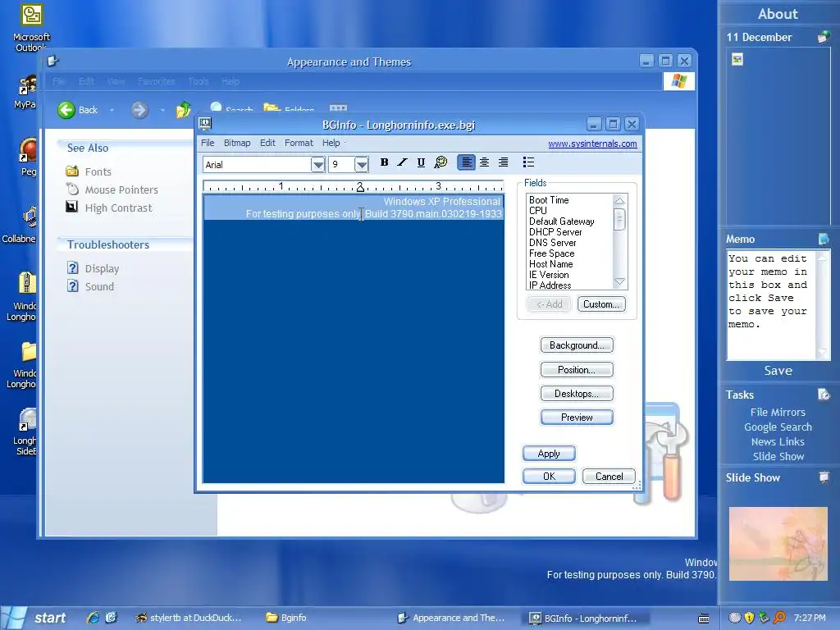Open the Desktops... settings
Image resolution: width=840 pixels, height=630 pixels.
[577, 393]
